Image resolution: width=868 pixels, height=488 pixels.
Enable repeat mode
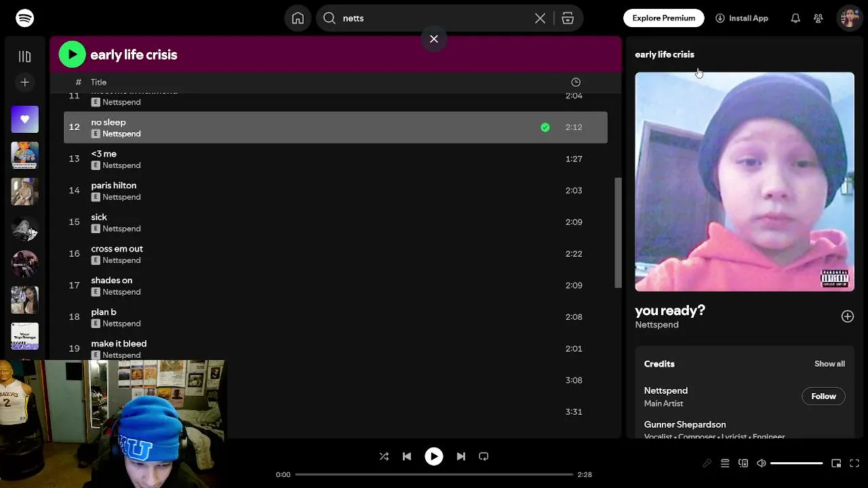tap(484, 457)
